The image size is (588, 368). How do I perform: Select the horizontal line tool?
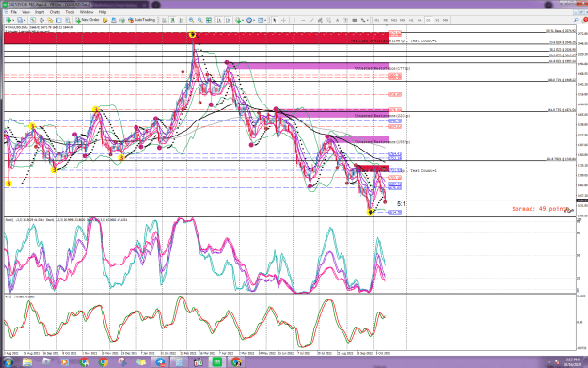(303, 20)
